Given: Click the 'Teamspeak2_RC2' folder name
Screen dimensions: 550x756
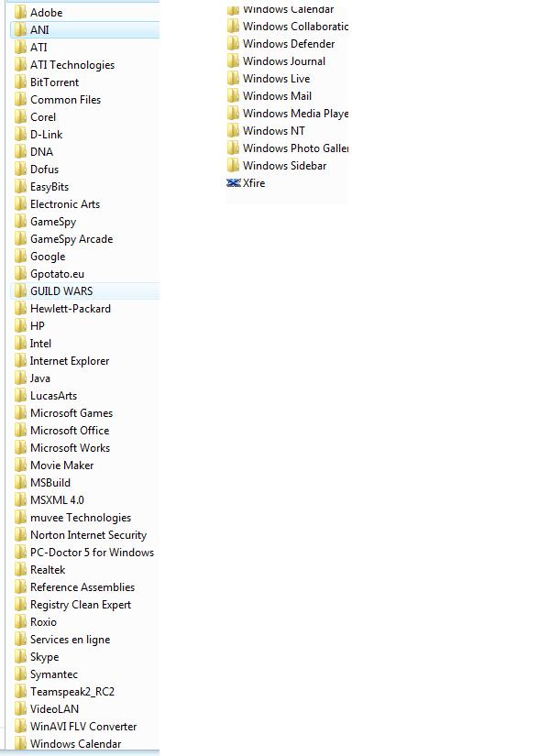Looking at the screenshot, I should (72, 691).
